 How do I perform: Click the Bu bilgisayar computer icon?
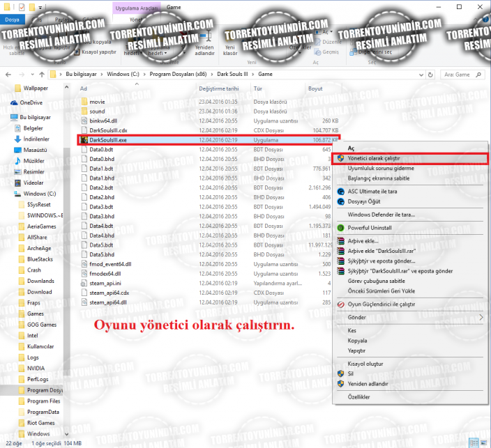tap(14, 117)
